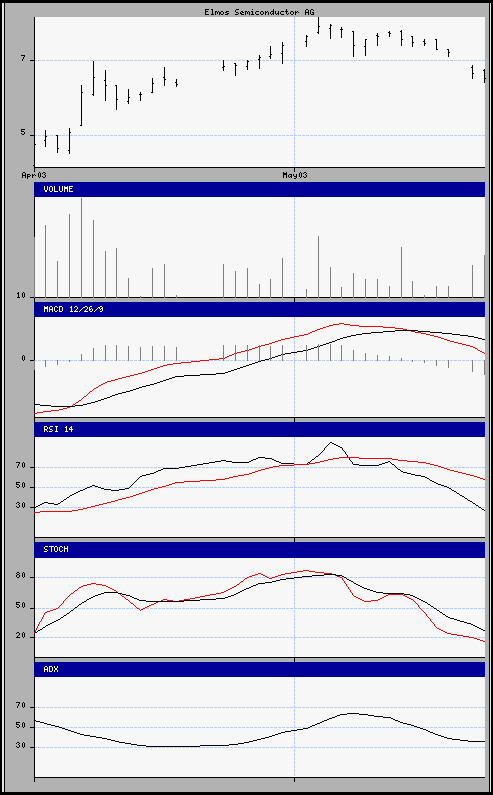Select the MACD 12/26/9 panel header
This screenshot has height=795, width=493.
tap(259, 309)
